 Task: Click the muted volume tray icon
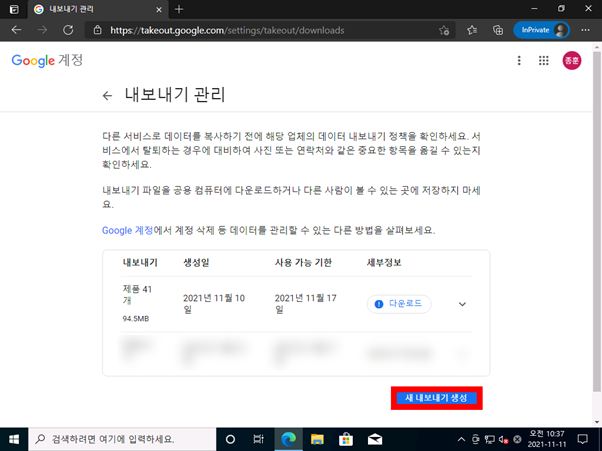(x=503, y=439)
